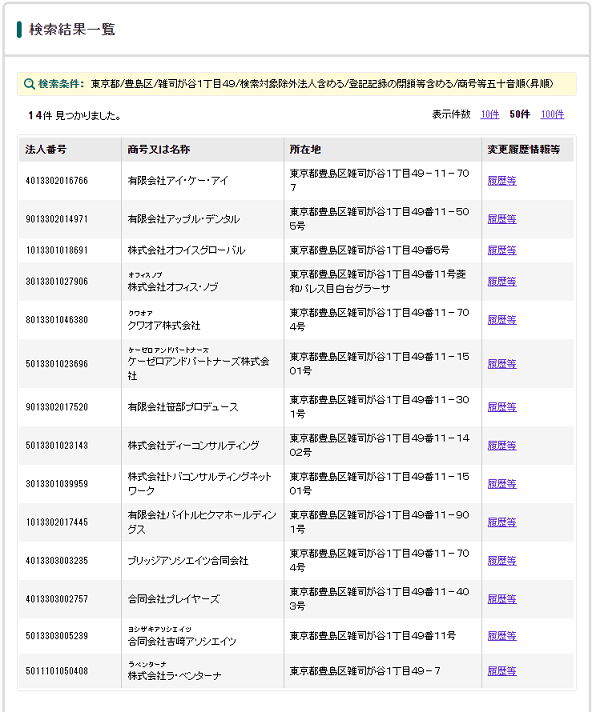The image size is (600, 712).
Task: Open 履歴等 for 有限会社バイトルヒクマホールディングス
Action: (502, 522)
